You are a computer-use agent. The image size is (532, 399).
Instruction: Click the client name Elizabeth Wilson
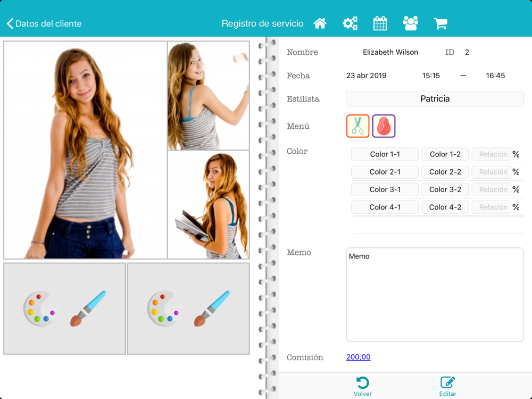click(x=390, y=52)
